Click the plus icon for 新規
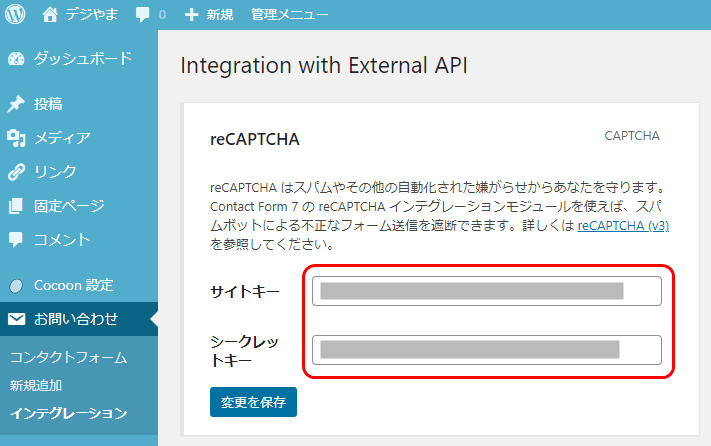This screenshot has height=446, width=711. coord(191,15)
